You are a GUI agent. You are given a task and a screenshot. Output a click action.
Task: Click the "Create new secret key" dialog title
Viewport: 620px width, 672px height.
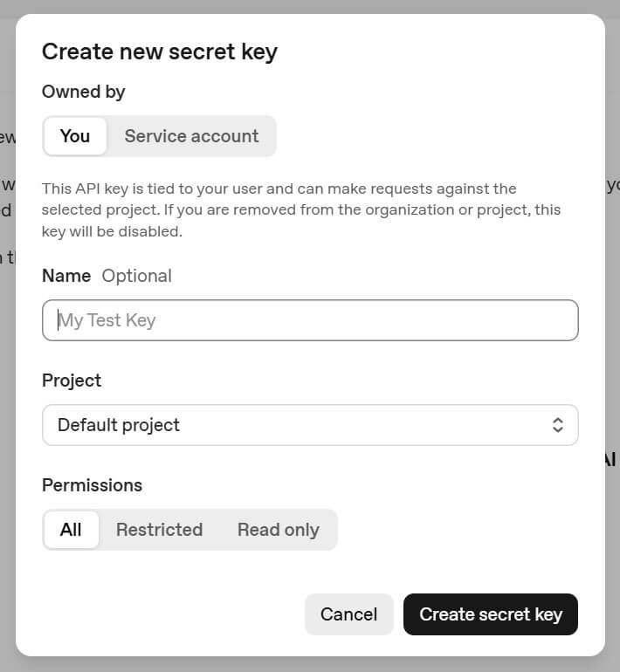(x=160, y=51)
